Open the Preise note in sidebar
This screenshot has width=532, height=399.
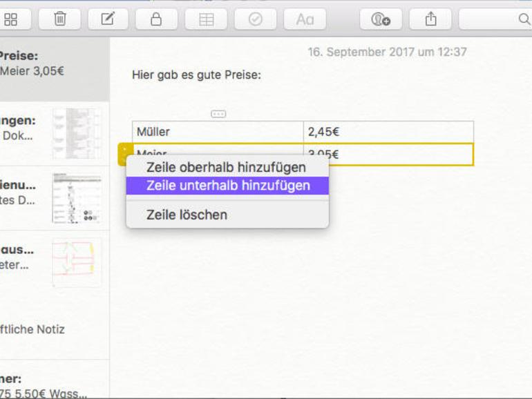55,70
